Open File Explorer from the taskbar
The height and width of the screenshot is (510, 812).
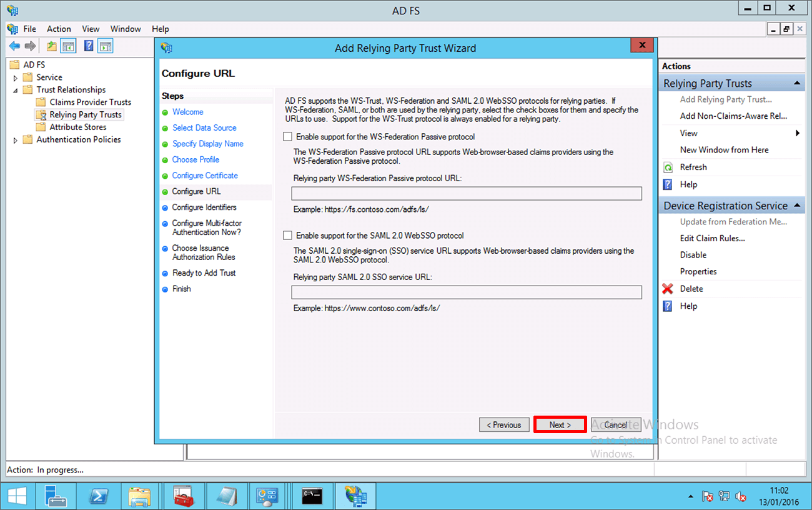pyautogui.click(x=139, y=496)
